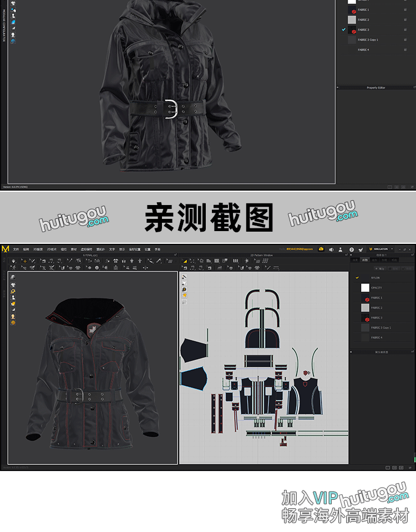This screenshot has width=416, height=532.
Task: Click the blue fabric icon in upper screenshot sidebar
Action: (13, 22)
